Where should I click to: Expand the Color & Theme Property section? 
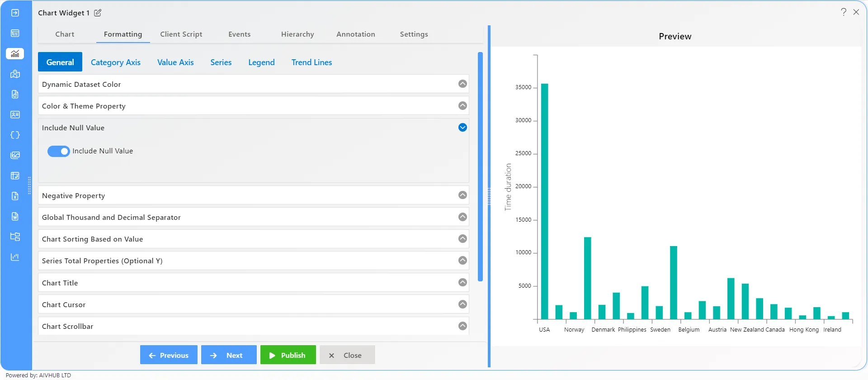coord(462,105)
